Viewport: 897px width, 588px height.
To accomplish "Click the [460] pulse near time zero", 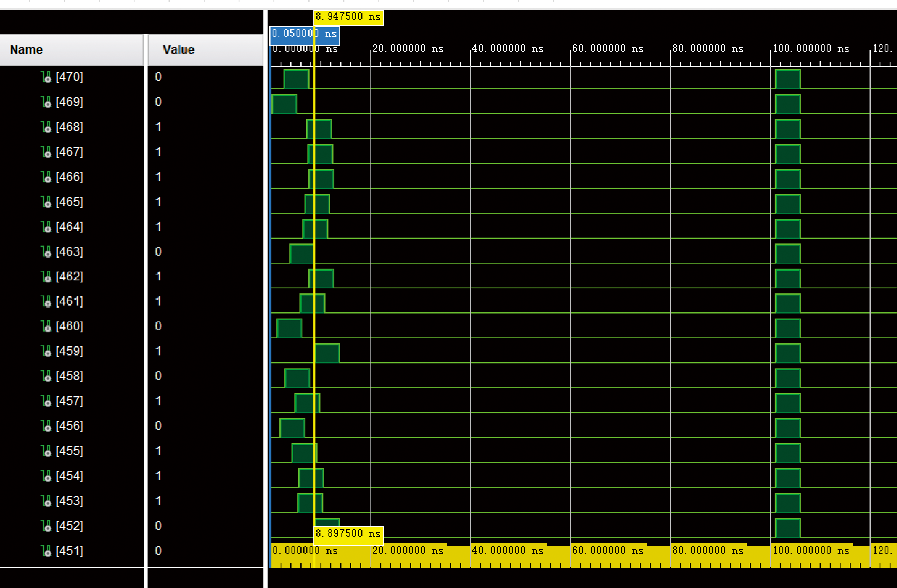I will pyautogui.click(x=289, y=329).
